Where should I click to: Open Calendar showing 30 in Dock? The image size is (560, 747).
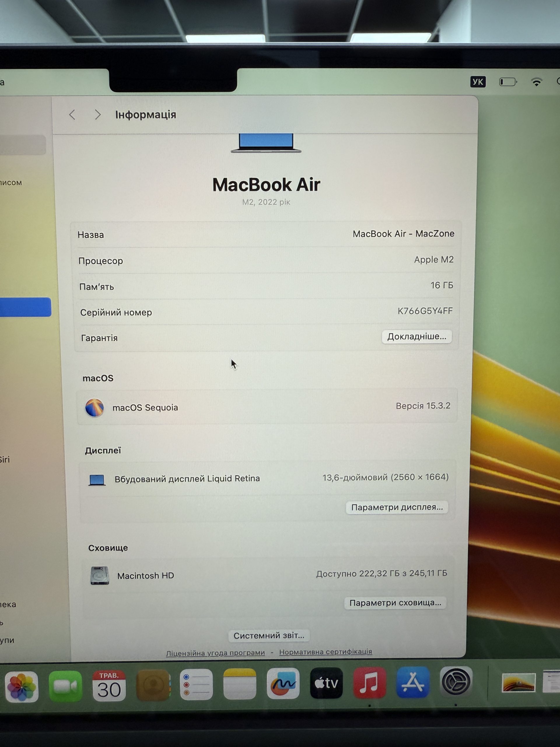point(109,685)
